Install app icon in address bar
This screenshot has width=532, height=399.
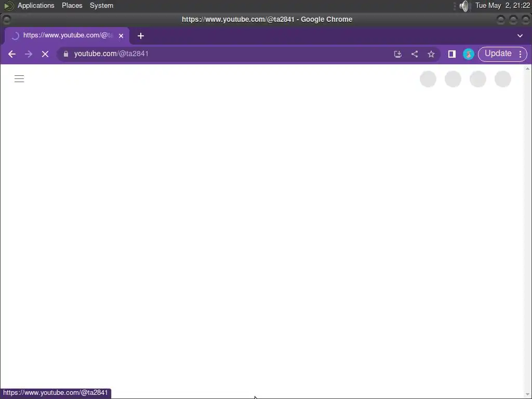click(398, 54)
